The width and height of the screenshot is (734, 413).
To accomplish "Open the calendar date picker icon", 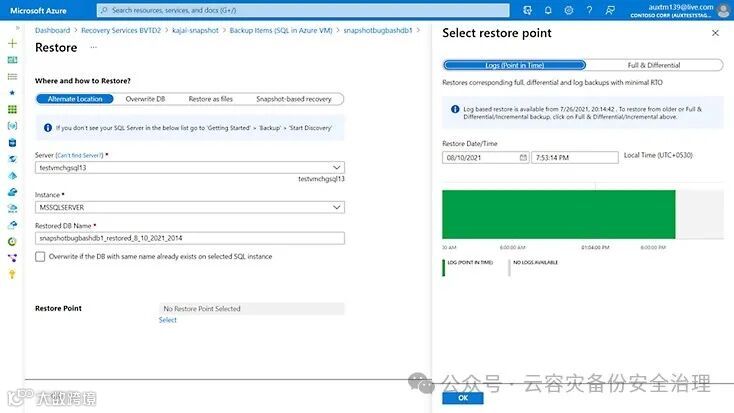I will pyautogui.click(x=523, y=157).
